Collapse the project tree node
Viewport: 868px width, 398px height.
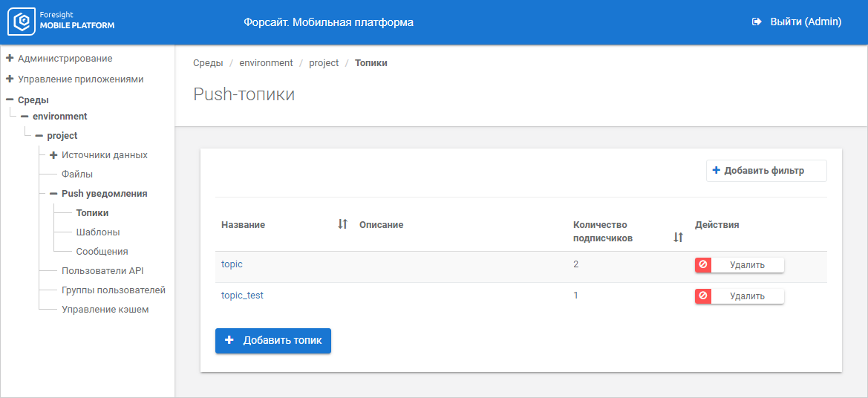tap(39, 136)
